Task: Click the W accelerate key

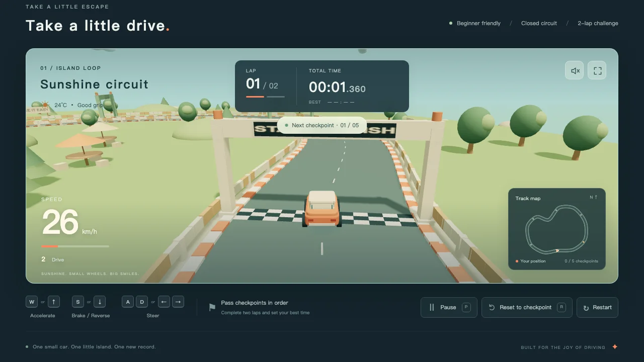Action: pos(32,302)
